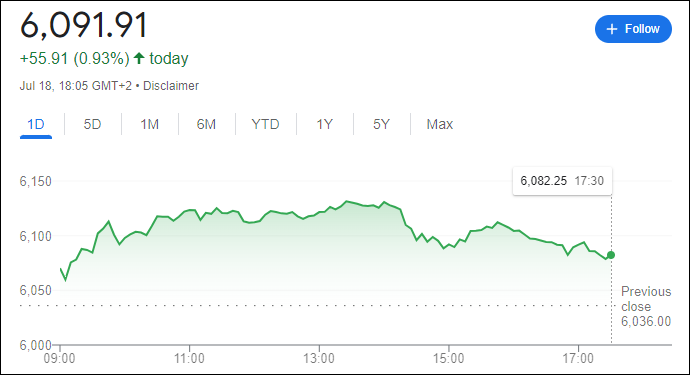Follow this stock index
The height and width of the screenshot is (375, 690).
coord(633,29)
